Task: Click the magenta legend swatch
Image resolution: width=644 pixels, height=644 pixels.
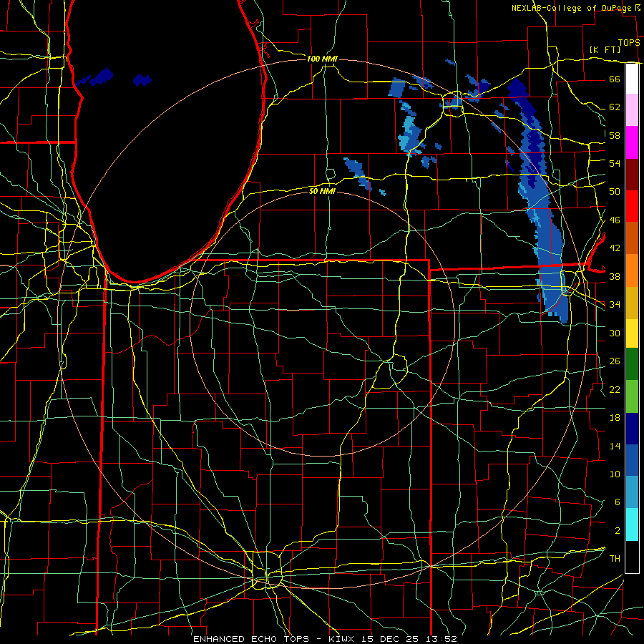Action: coord(632,142)
